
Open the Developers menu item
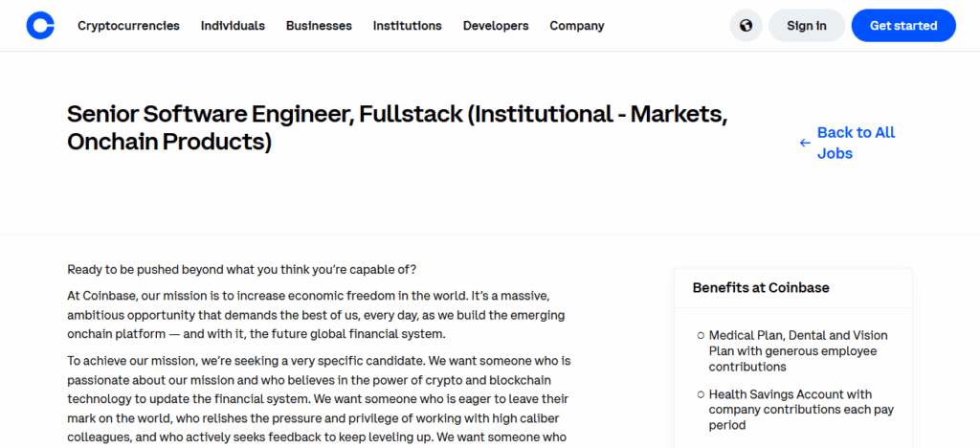(x=496, y=26)
